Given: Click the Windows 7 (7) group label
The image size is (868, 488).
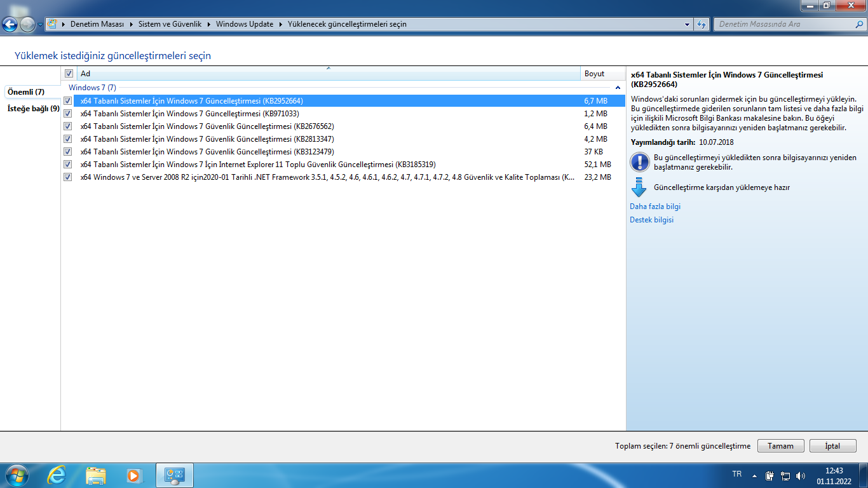Looking at the screenshot, I should click(92, 88).
